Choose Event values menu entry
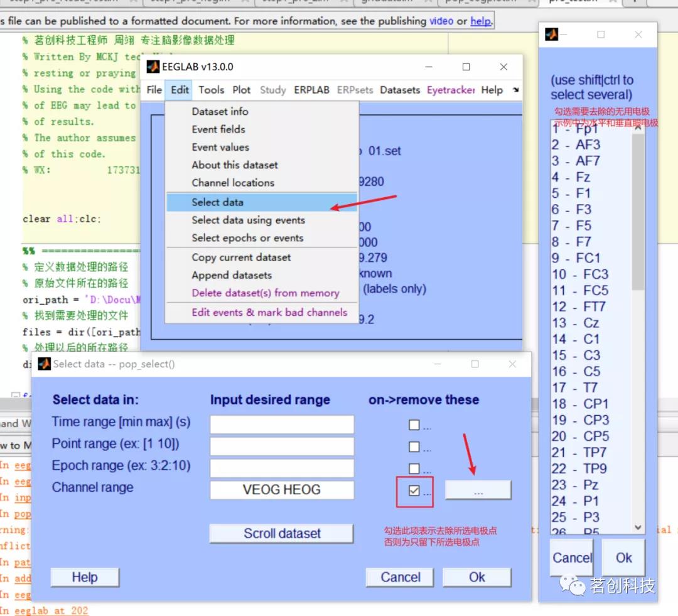The image size is (678, 616). click(x=262, y=147)
